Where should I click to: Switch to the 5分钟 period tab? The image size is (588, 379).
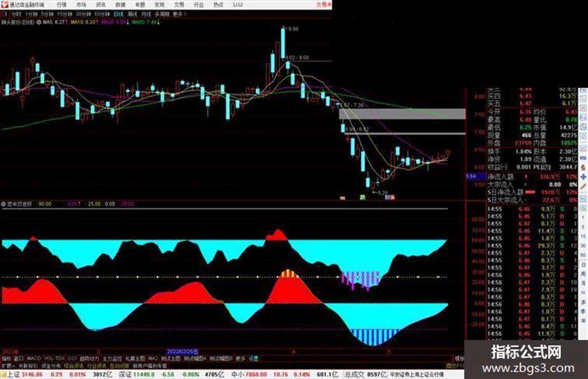tap(47, 14)
